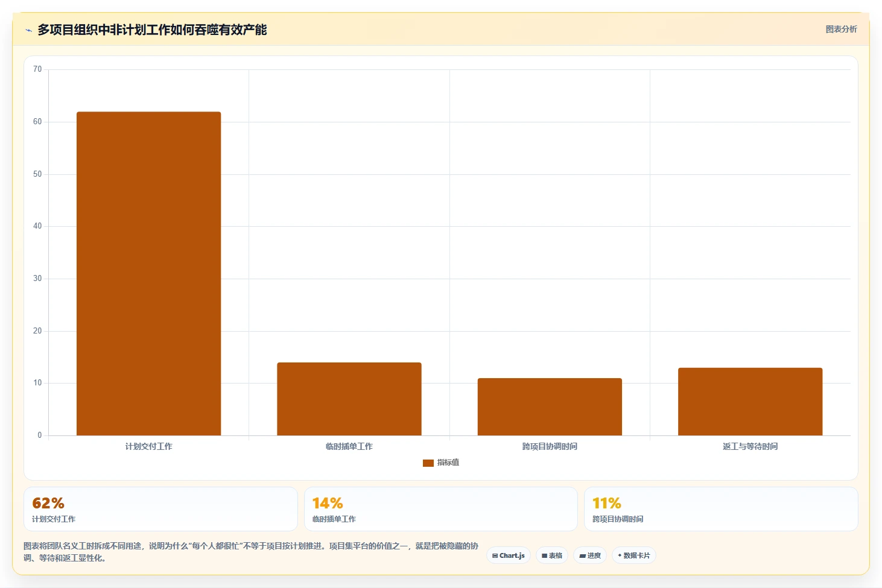Click the lightning icon beside the chart title
Viewport: 882px width, 588px height.
pyautogui.click(x=28, y=30)
